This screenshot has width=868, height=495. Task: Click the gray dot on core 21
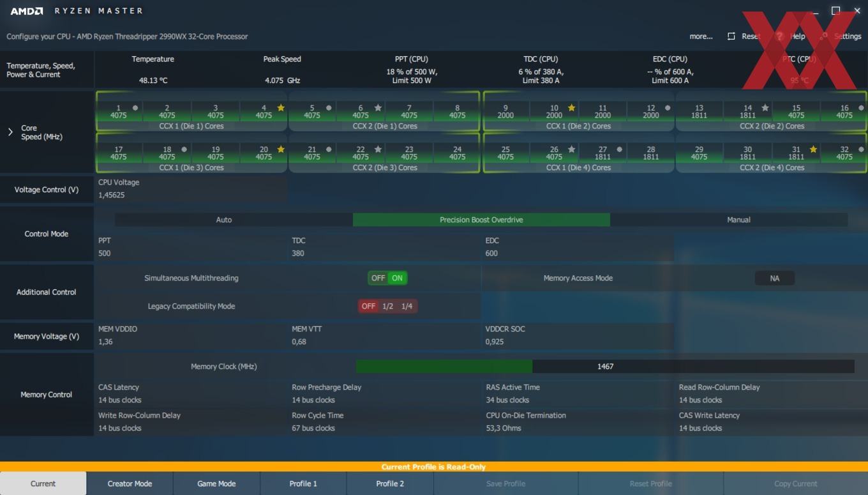(329, 149)
